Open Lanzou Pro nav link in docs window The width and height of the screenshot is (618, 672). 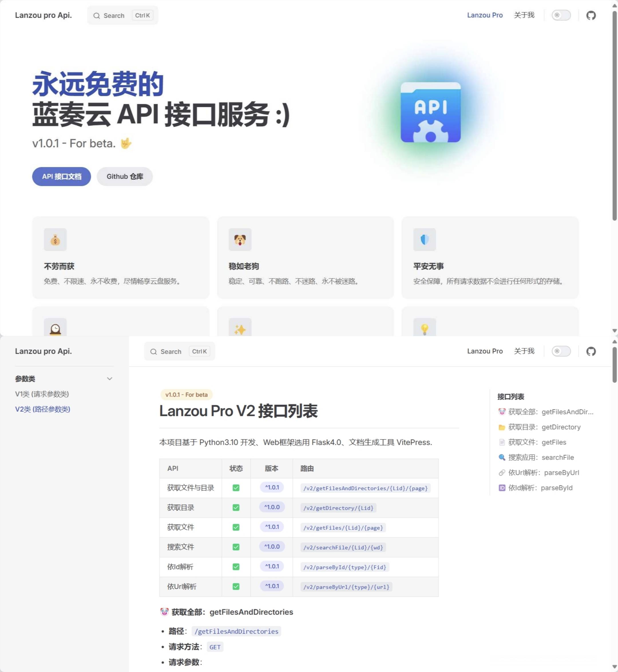coord(485,351)
